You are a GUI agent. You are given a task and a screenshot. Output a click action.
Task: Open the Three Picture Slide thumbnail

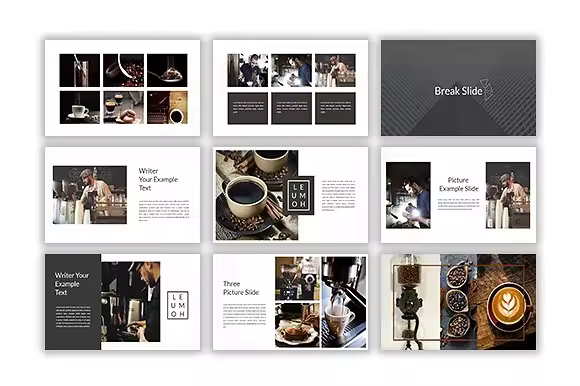[290, 302]
